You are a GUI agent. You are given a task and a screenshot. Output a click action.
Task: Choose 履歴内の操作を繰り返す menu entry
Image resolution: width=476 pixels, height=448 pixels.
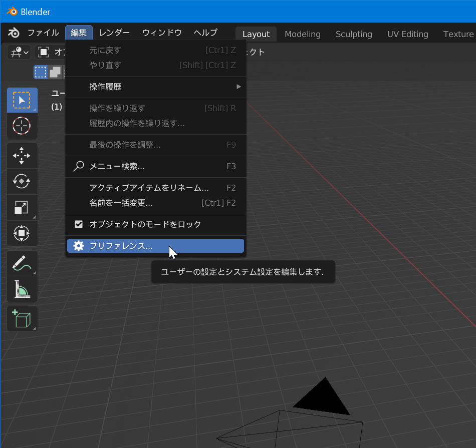pyautogui.click(x=155, y=123)
